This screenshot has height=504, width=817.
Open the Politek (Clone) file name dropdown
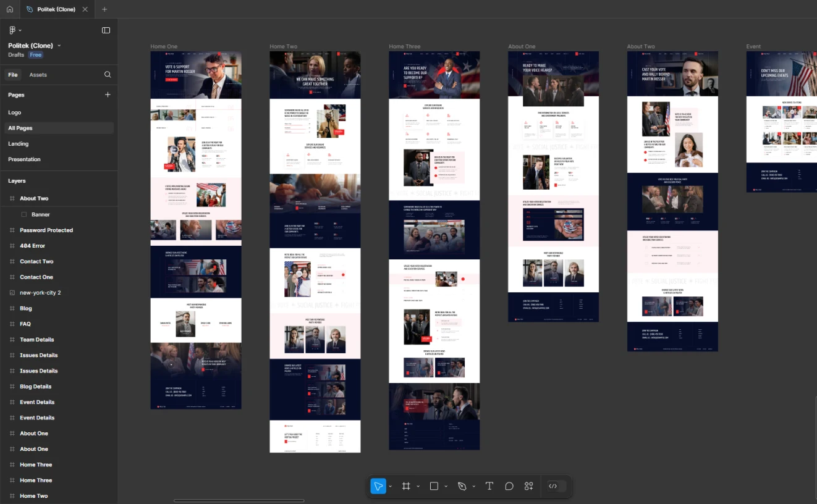pyautogui.click(x=59, y=45)
